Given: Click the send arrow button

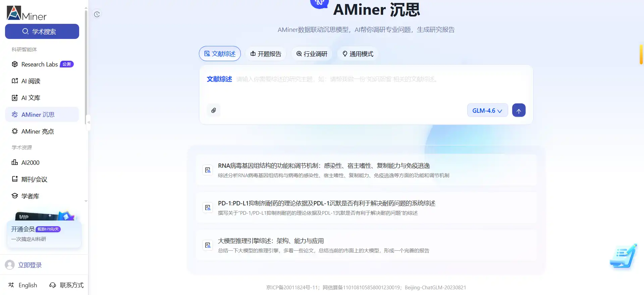Looking at the screenshot, I should (519, 110).
